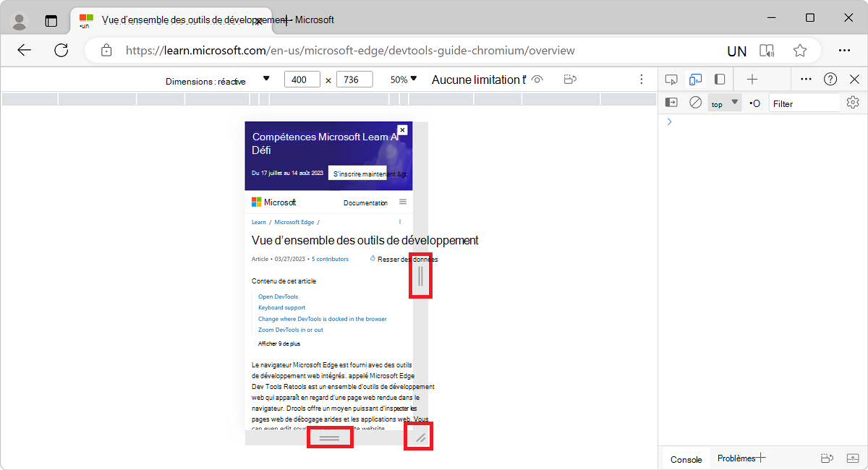Click the console prompt chevron
This screenshot has width=868, height=470.
click(x=669, y=121)
